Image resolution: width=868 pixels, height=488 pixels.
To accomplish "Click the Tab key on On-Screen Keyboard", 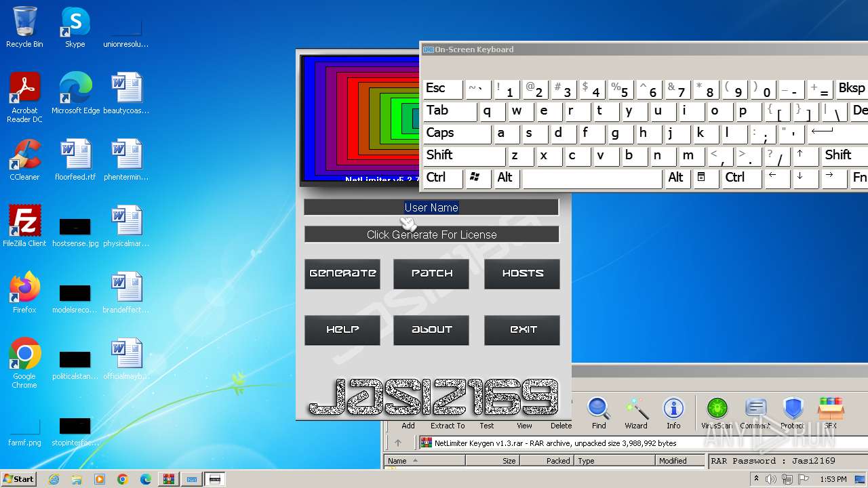I will point(450,111).
